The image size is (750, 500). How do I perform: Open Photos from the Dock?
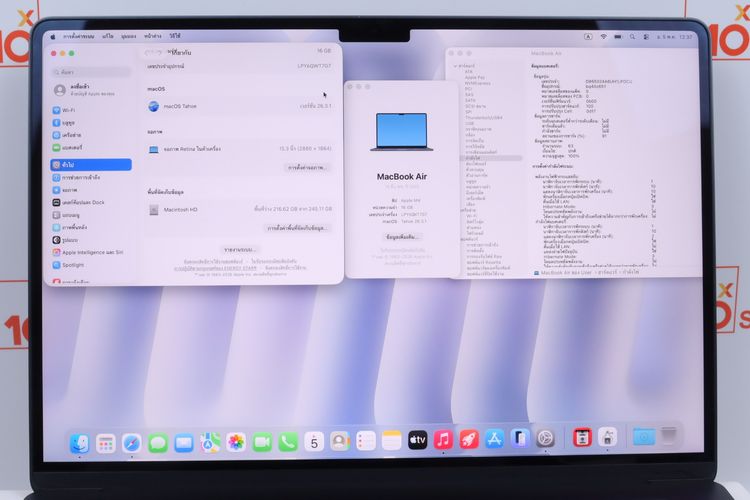tap(236, 442)
